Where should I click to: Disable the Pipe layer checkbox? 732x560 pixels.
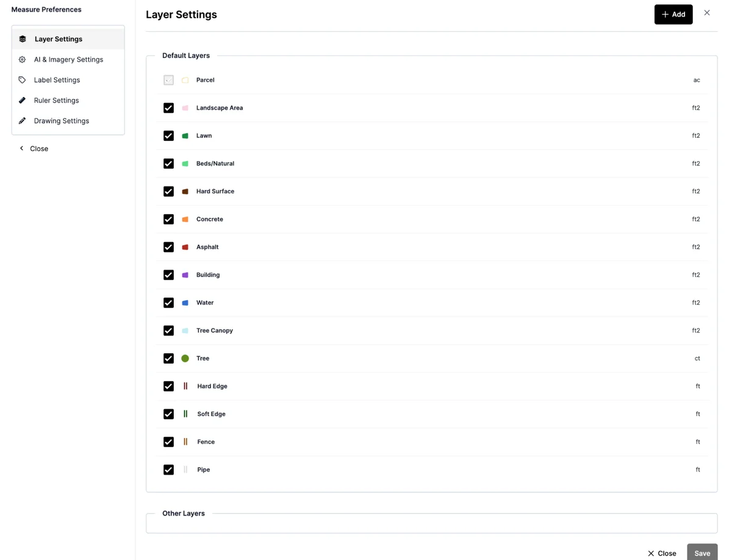tap(169, 470)
